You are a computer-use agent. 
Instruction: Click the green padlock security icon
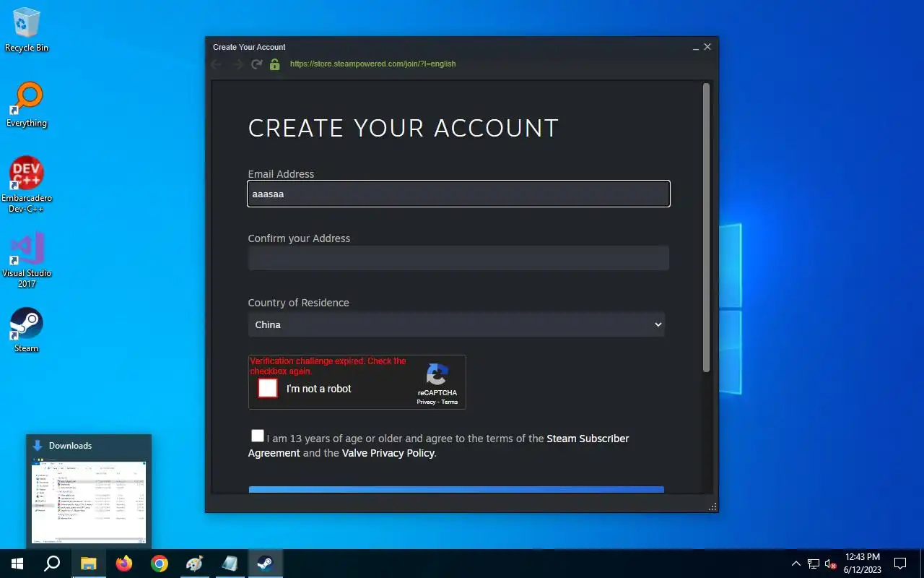274,64
